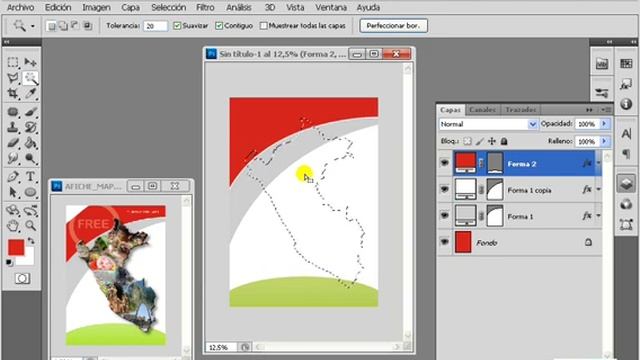Expand Forma 1 layer effects arrow
The height and width of the screenshot is (360, 640).
click(598, 216)
